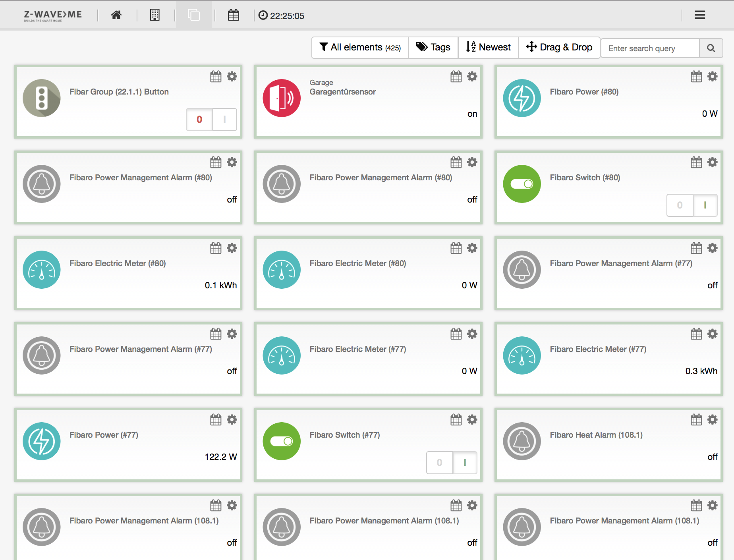734x560 pixels.
Task: Open settings gear for Fibaro Power (#77)
Action: [232, 420]
